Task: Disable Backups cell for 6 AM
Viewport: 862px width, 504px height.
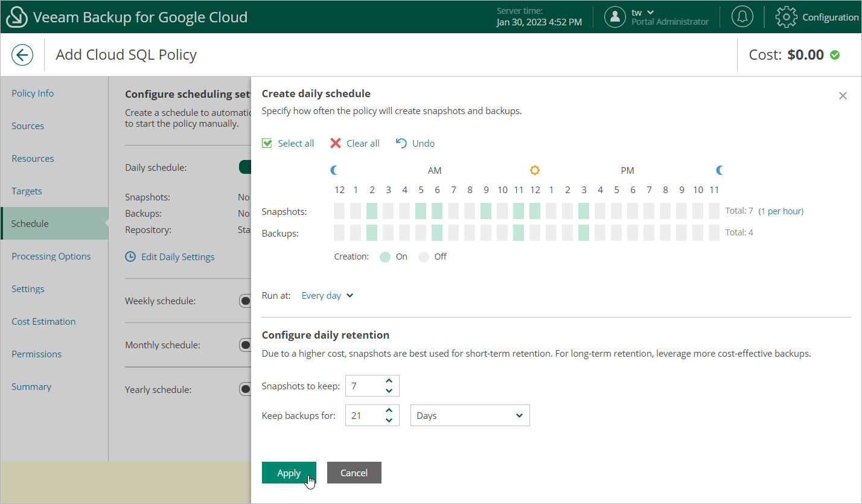Action: tap(437, 233)
